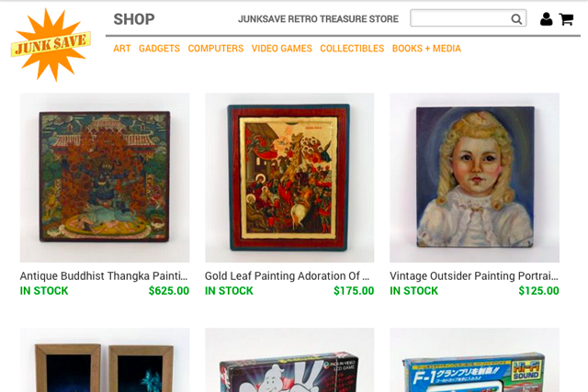Browse the COMPUTERS category

coord(216,49)
